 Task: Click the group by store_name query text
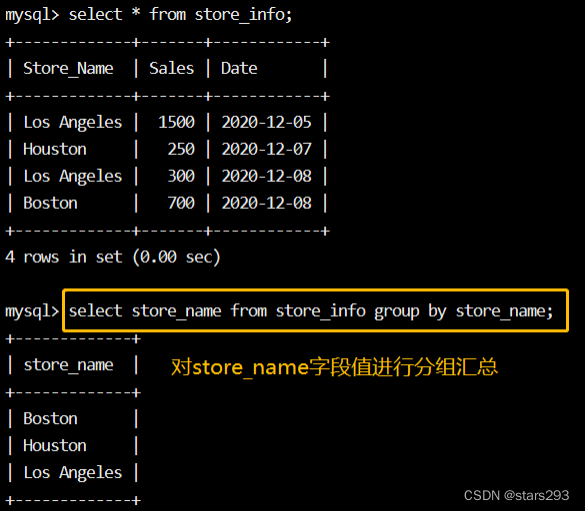pos(310,311)
